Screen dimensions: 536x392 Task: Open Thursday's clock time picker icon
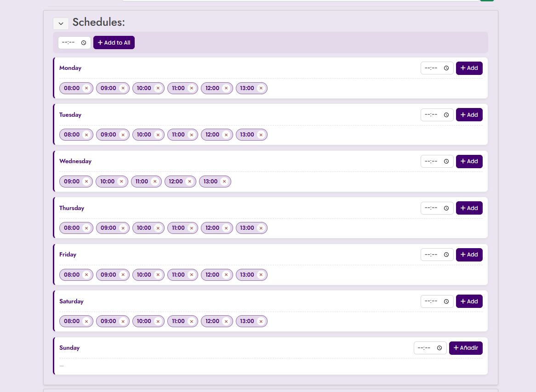446,208
